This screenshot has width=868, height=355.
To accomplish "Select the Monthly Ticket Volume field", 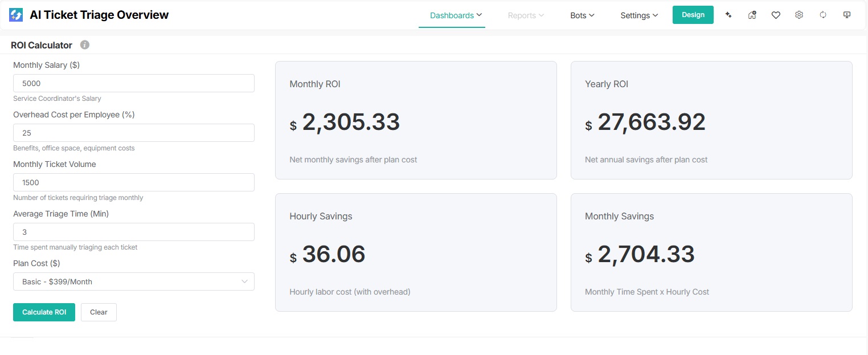I will (x=133, y=182).
